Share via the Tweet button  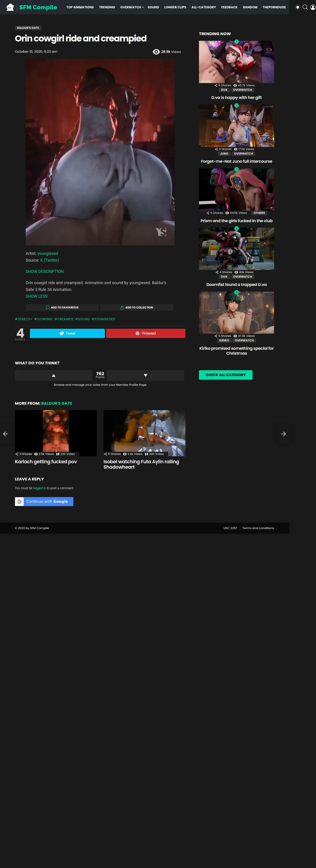(67, 333)
